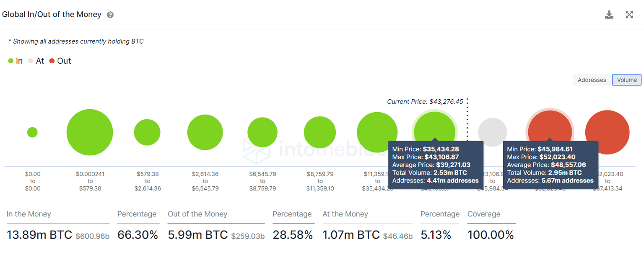
Task: Click the help question mark icon
Action: coord(110,15)
